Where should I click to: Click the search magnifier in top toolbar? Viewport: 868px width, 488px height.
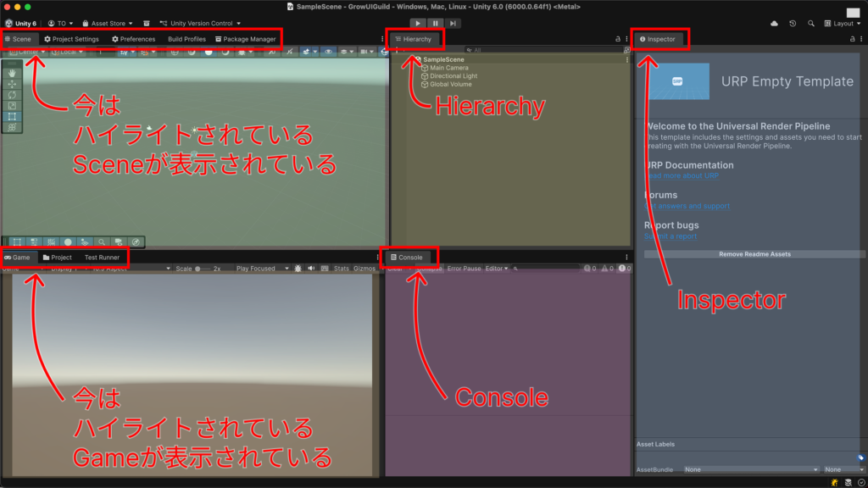[811, 24]
